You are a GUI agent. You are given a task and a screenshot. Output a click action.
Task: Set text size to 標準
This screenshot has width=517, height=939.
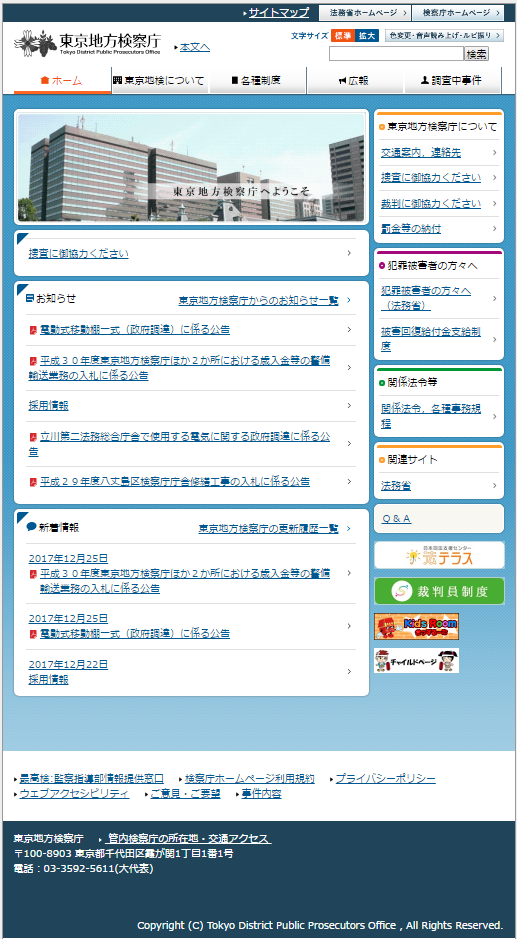click(343, 36)
